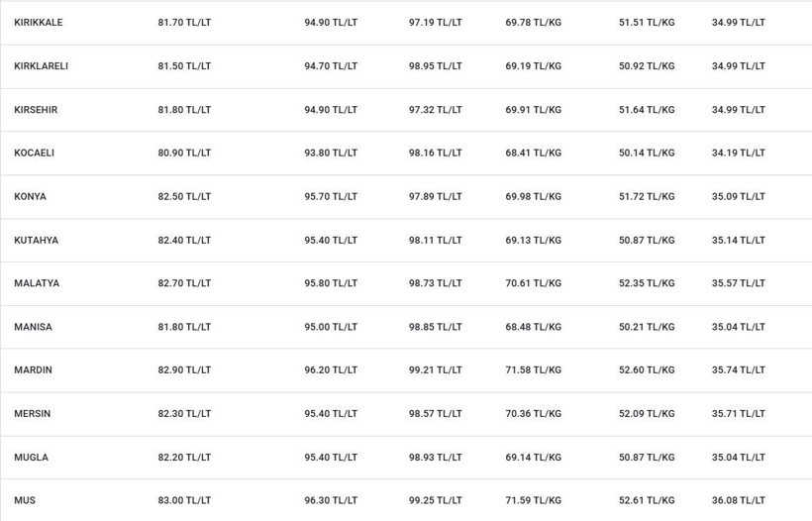Click KOCAELI 80.90 TL/LT price
812x521 pixels.
coord(184,153)
